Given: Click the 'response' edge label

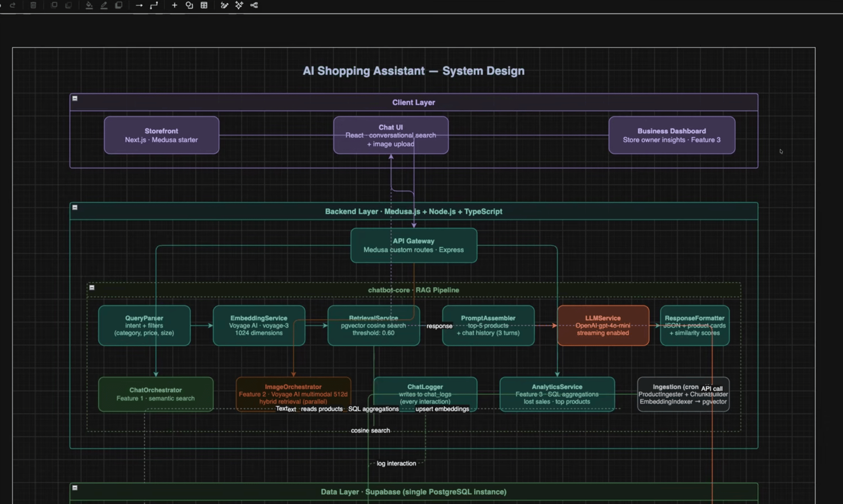Looking at the screenshot, I should click(439, 326).
